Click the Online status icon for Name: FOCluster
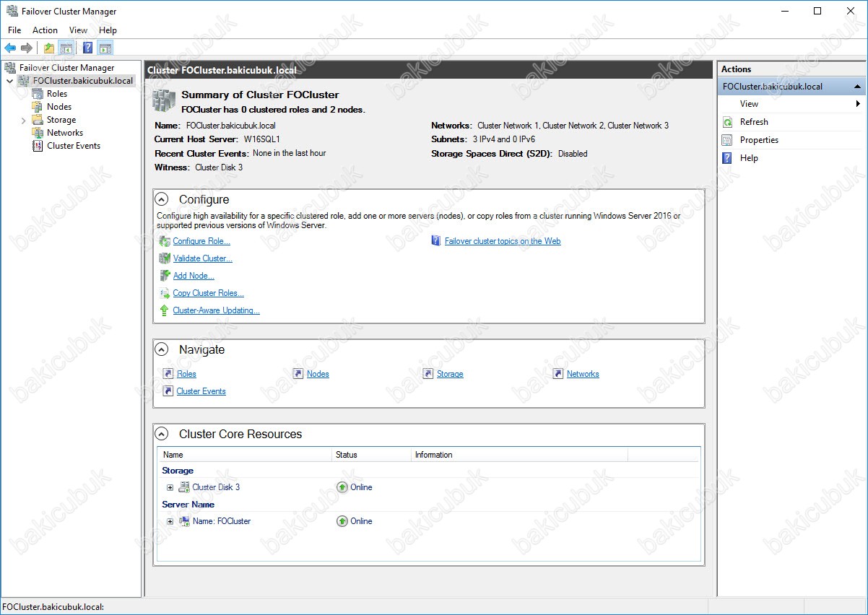 (x=342, y=521)
